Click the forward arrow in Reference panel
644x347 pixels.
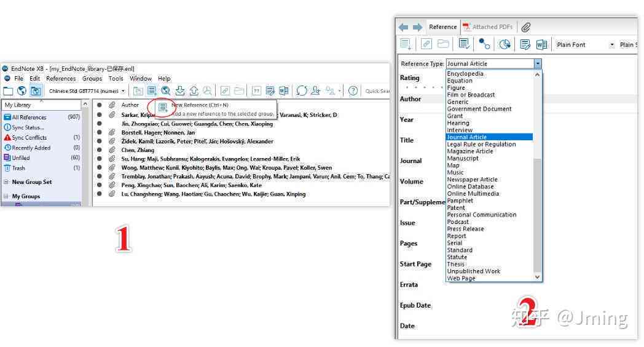pos(417,27)
